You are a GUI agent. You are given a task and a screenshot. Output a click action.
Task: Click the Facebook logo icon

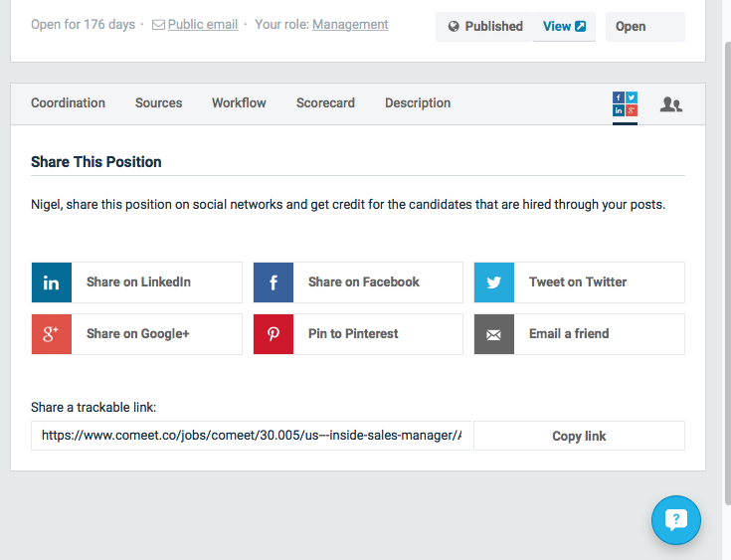pos(274,282)
